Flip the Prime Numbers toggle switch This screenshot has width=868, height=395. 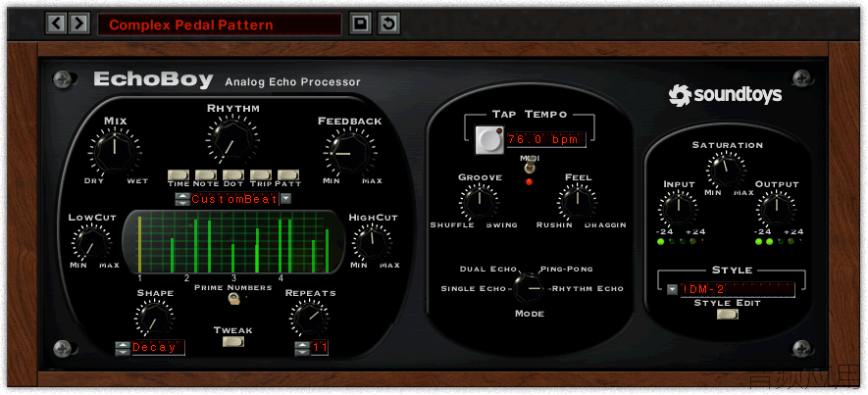point(233,299)
